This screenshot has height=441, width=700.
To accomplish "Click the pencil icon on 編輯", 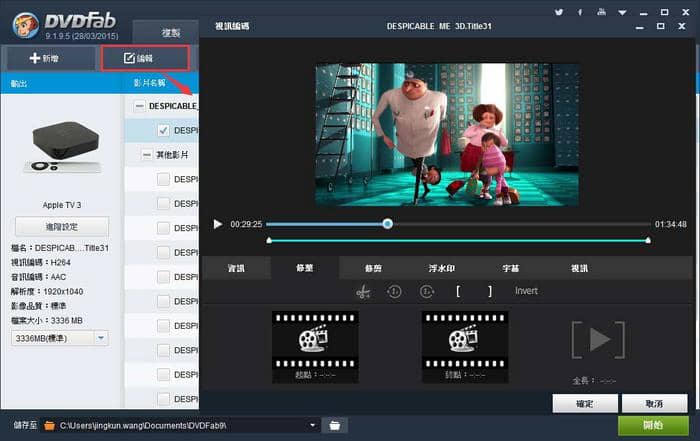I will pos(129,58).
